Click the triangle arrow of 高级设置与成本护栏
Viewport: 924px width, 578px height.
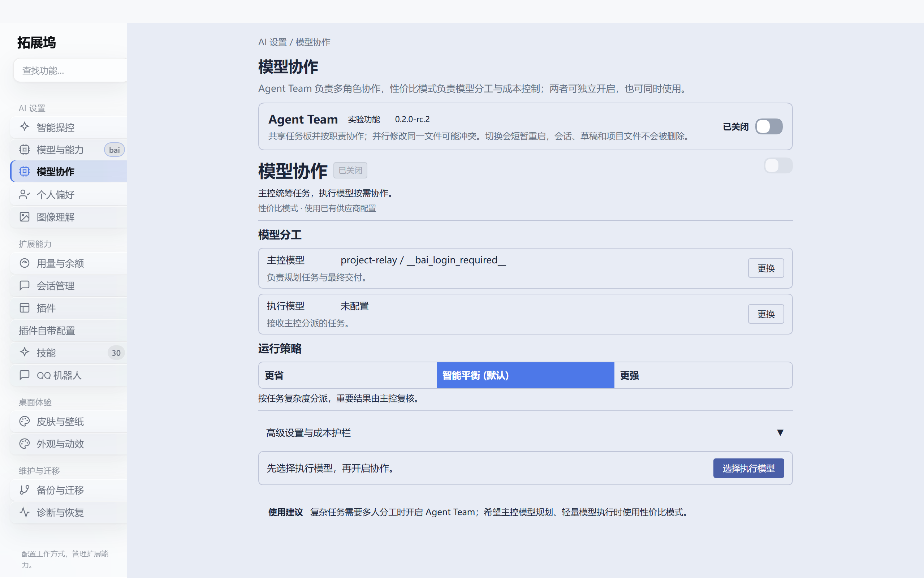click(780, 433)
